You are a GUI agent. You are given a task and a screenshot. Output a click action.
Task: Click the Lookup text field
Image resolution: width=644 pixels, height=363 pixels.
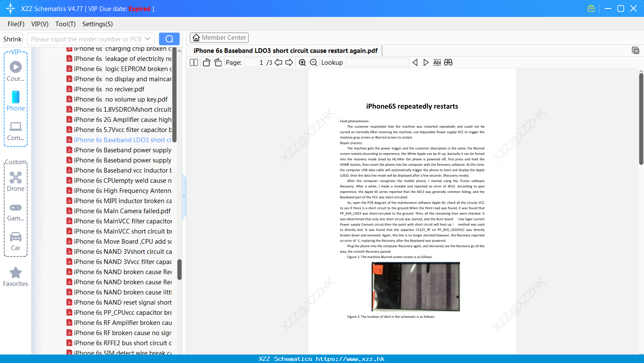pyautogui.click(x=377, y=63)
